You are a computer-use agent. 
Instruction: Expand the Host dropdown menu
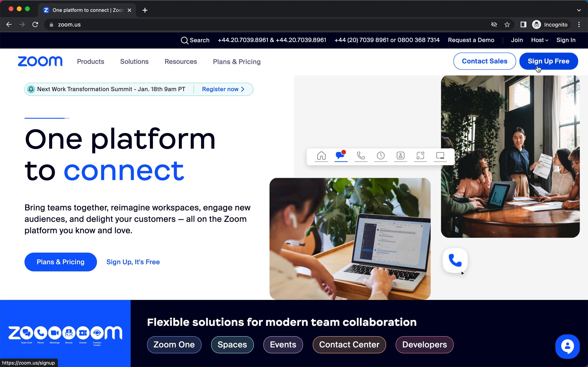point(540,40)
